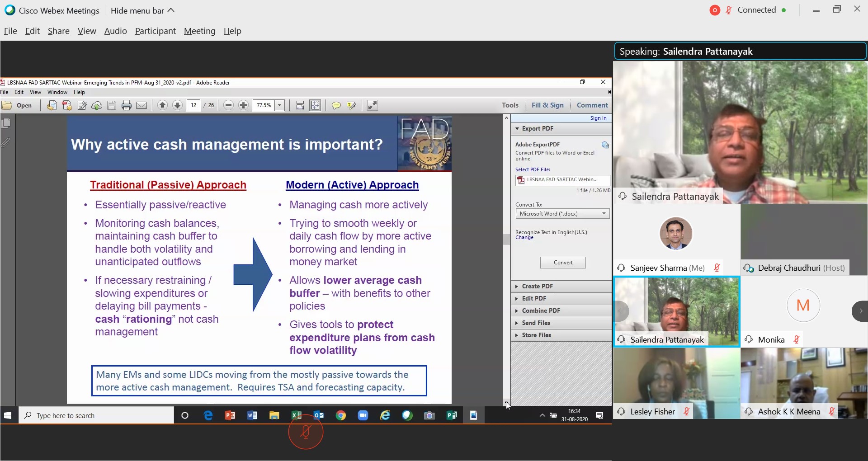Click Sanjeev Sharma's muted mic icon

[x=717, y=268]
